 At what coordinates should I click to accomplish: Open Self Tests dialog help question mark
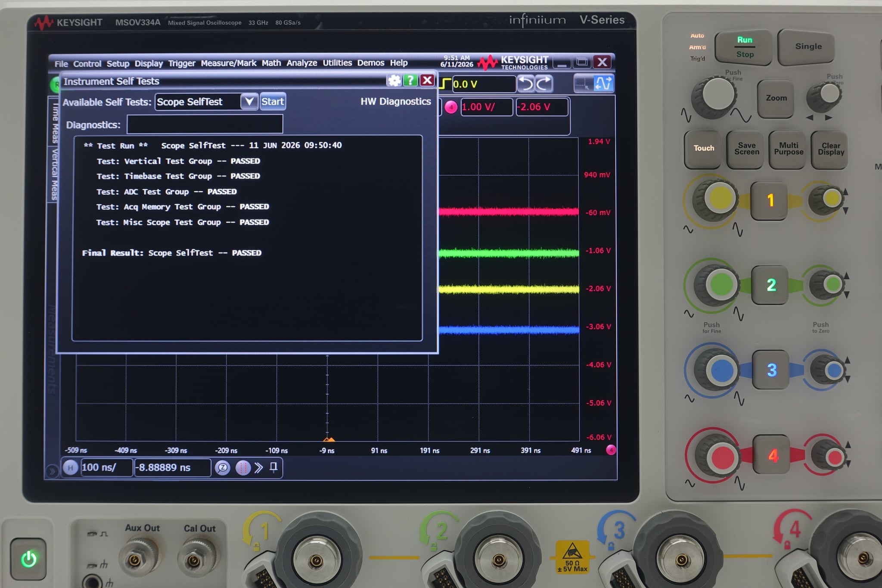pos(410,81)
